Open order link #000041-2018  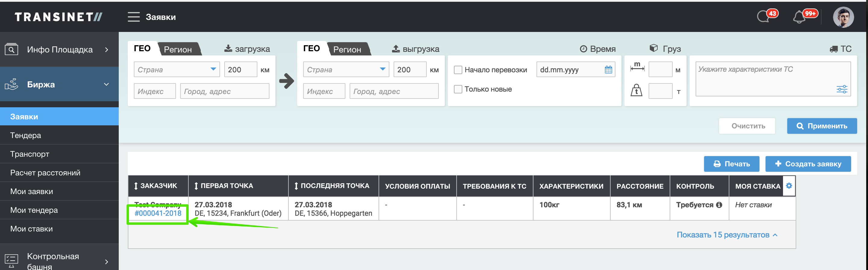(158, 213)
